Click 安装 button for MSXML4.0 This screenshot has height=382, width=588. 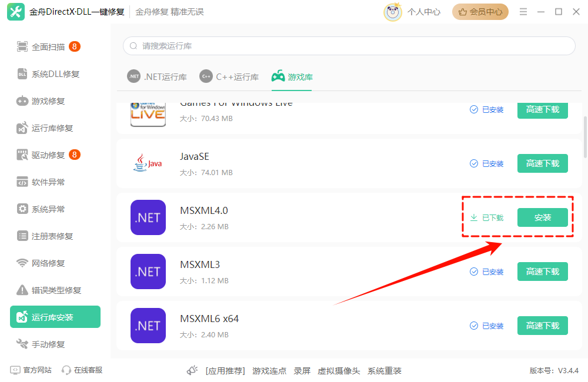542,217
